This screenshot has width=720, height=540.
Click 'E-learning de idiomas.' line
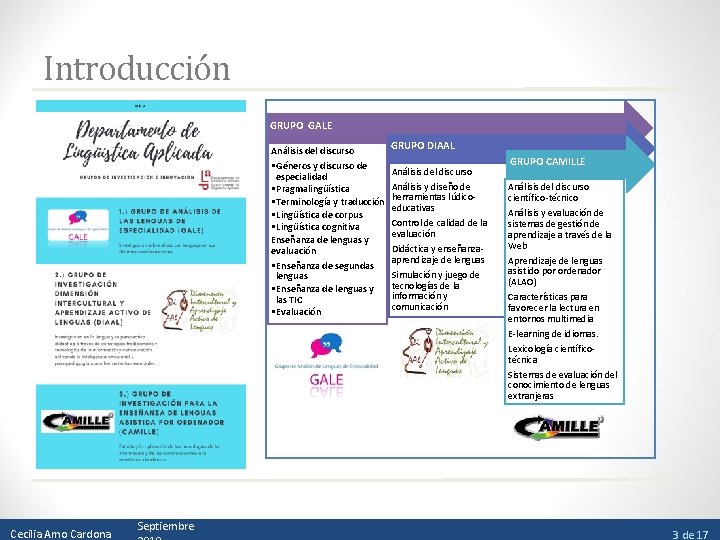553,334
